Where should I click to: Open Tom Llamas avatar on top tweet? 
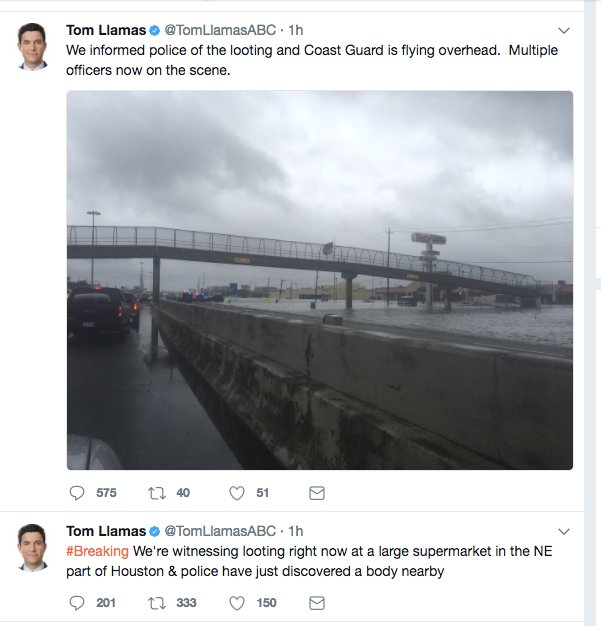33,46
